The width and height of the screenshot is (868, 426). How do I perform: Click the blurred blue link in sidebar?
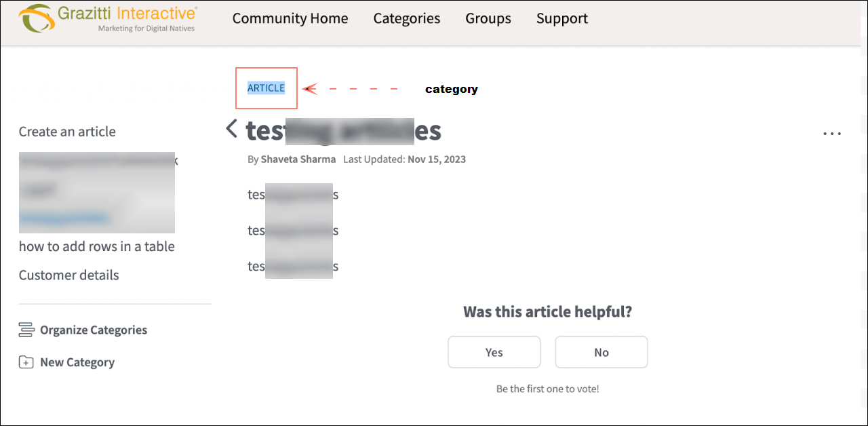pos(64,218)
